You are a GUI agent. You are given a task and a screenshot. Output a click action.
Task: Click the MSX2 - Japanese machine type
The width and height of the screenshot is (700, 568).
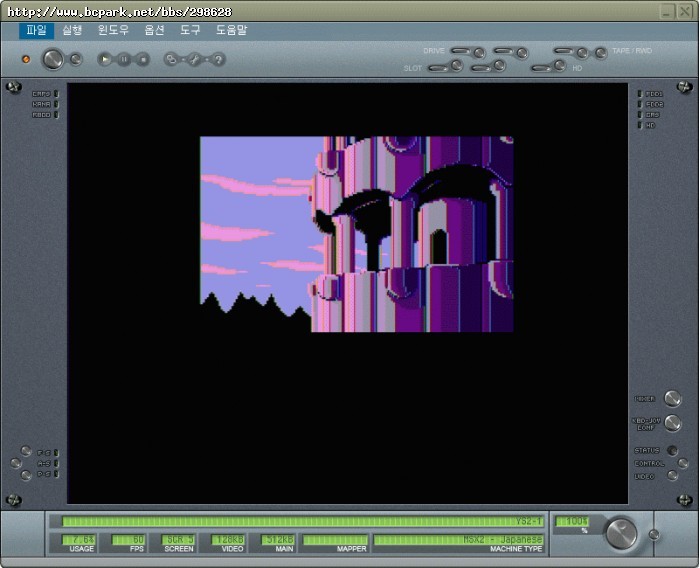click(459, 540)
